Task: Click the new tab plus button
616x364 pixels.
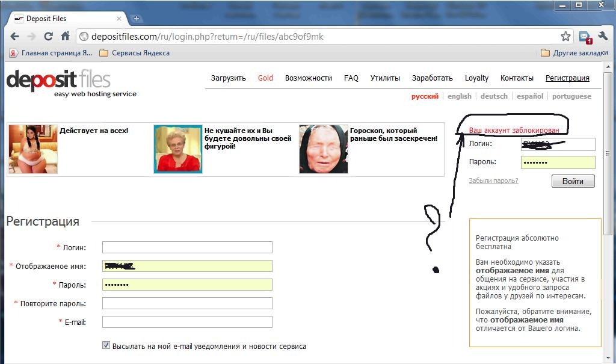Action: pyautogui.click(x=136, y=18)
